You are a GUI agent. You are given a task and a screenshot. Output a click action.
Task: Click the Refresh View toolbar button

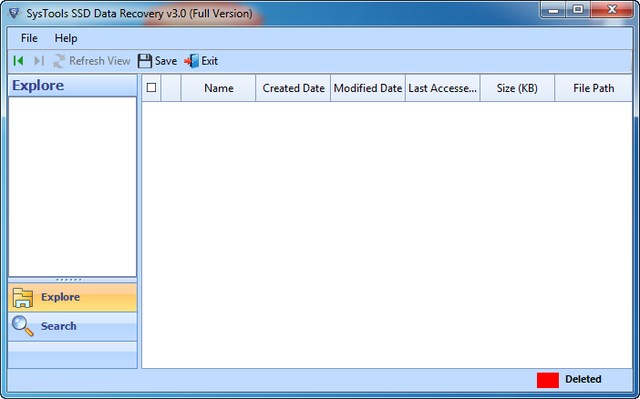[92, 61]
